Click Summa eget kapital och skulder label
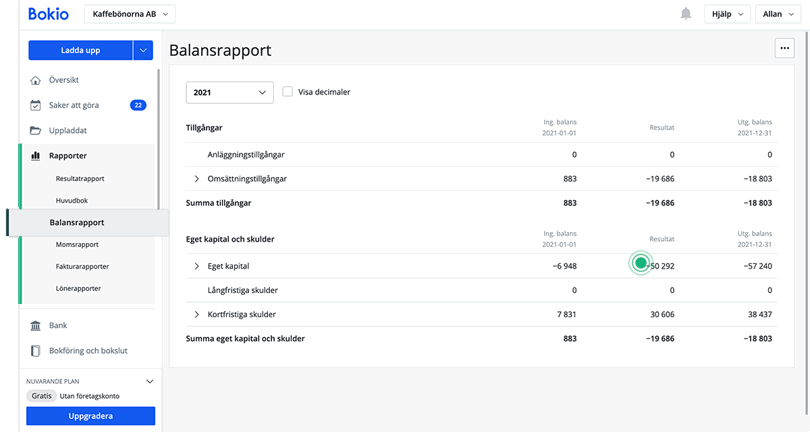The image size is (810, 432). [x=245, y=338]
